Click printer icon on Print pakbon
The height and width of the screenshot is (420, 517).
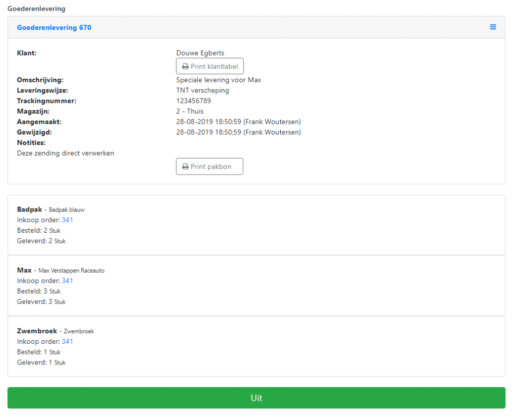pos(185,167)
